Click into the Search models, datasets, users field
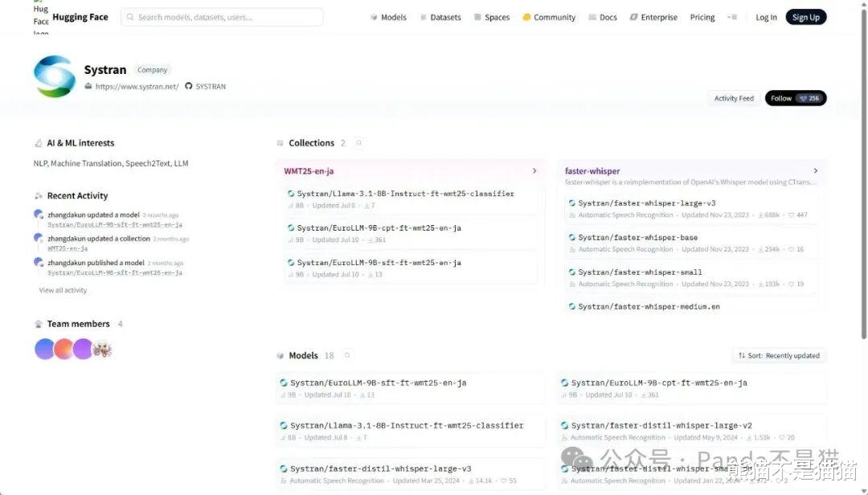The width and height of the screenshot is (868, 495). coord(222,17)
